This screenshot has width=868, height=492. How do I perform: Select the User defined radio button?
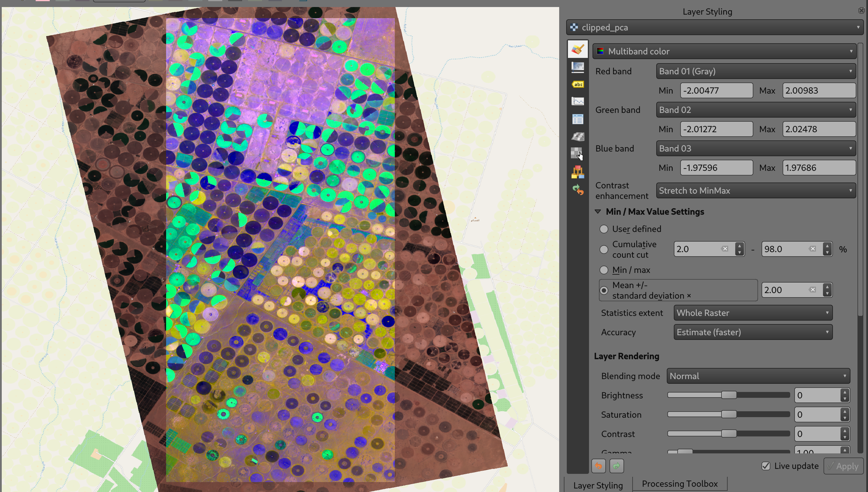(604, 229)
